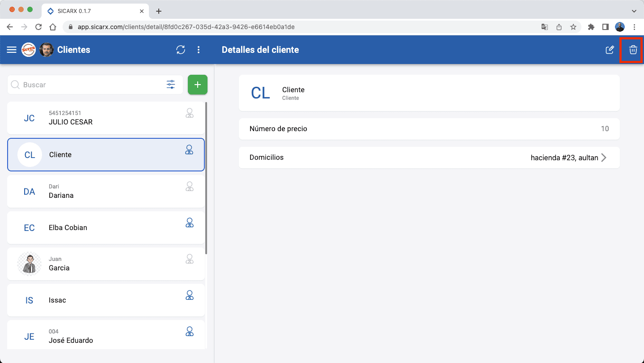Expand Domicilios chevron arrow
The height and width of the screenshot is (363, 644).
[x=604, y=158]
